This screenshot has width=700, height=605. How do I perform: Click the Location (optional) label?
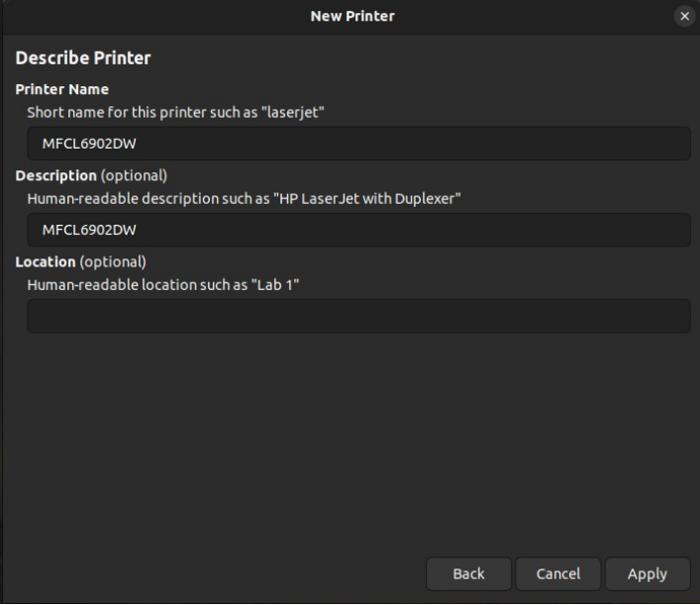coord(80,261)
